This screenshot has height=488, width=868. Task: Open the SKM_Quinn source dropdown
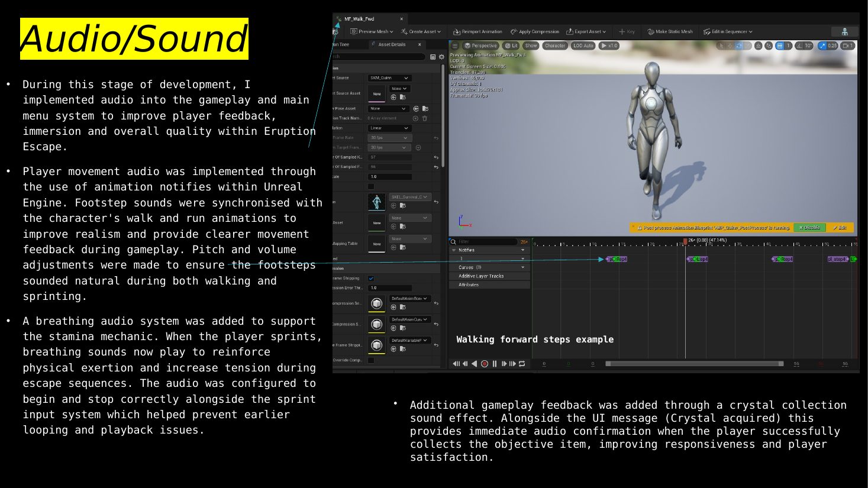coord(389,78)
